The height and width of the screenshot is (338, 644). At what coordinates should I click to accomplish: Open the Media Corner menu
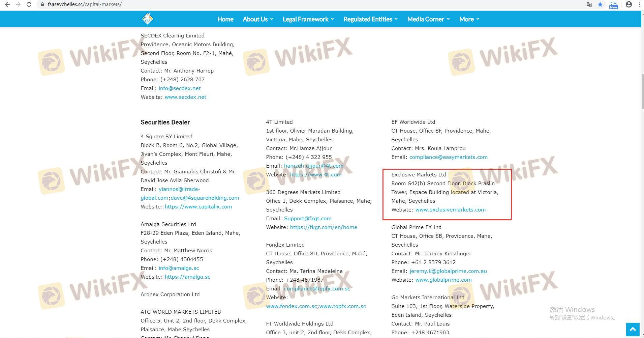coord(428,19)
